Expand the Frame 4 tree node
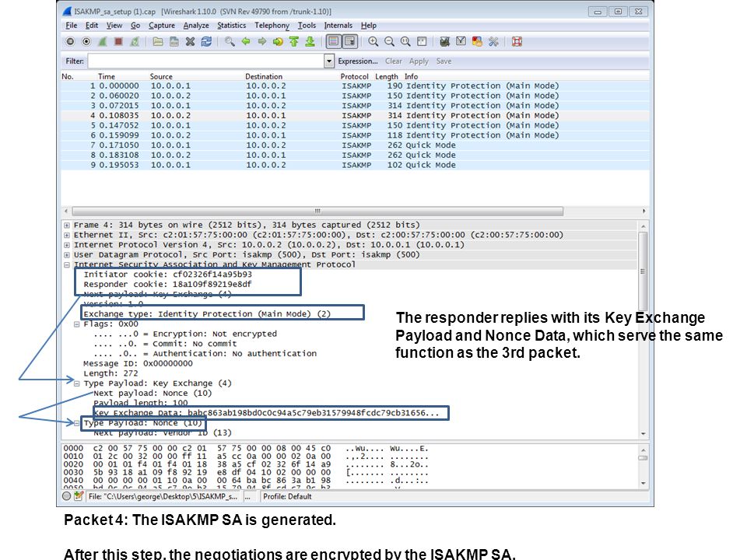Screen dimensions: 747x560 click(67, 226)
